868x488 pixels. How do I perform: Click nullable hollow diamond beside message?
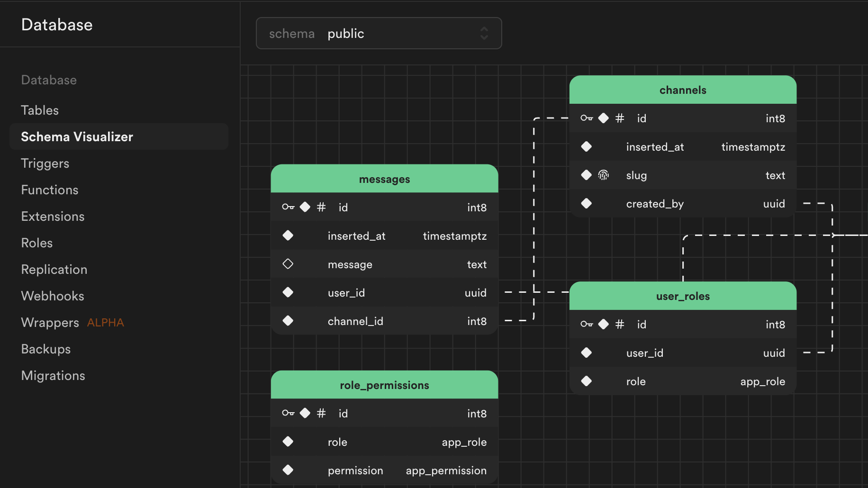click(288, 264)
